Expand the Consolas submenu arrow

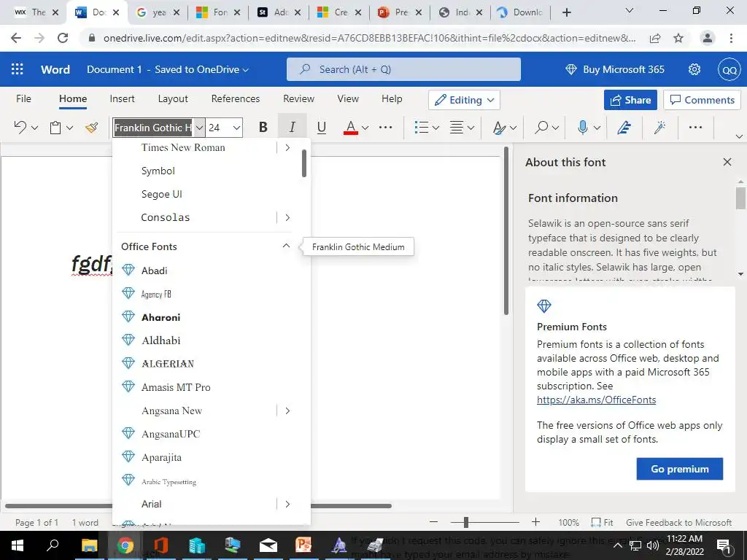tap(287, 217)
